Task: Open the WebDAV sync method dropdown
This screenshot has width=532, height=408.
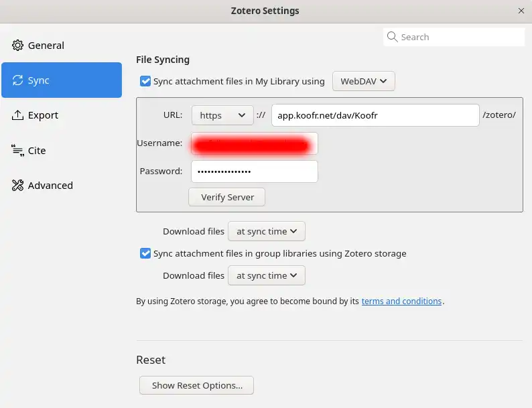Action: coord(363,81)
